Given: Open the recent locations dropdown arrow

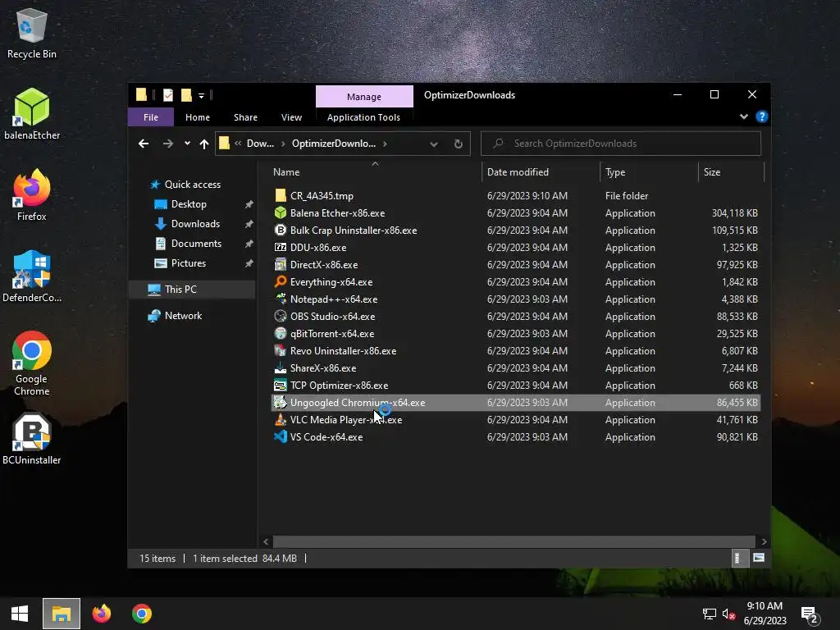Looking at the screenshot, I should [187, 144].
